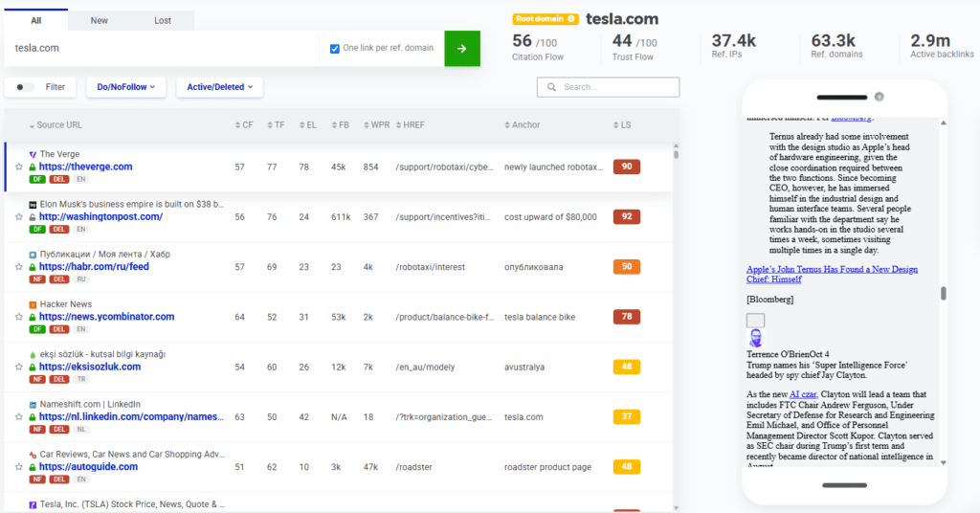This screenshot has height=513, width=980.
Task: Open Apple's John Ternus article link in preview
Action: click(x=832, y=275)
